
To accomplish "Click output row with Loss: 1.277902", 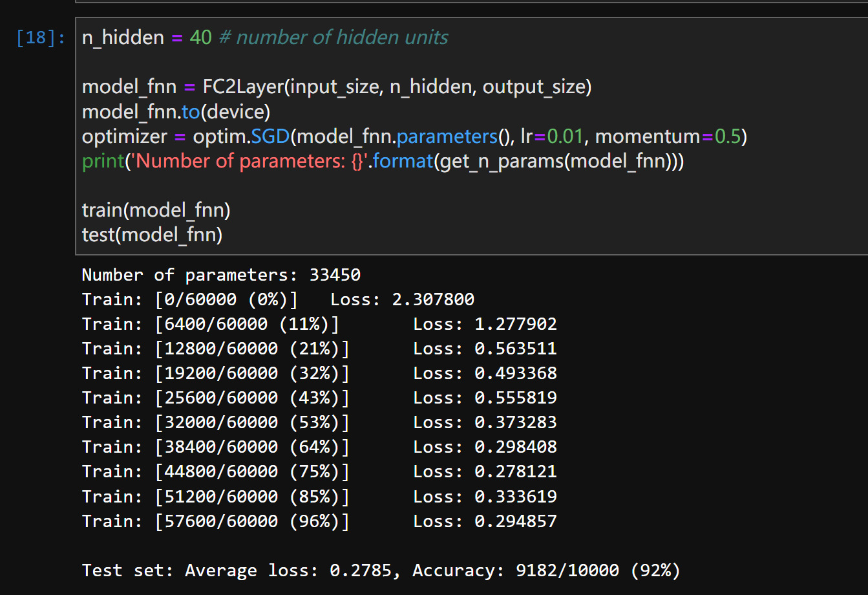I will point(319,324).
